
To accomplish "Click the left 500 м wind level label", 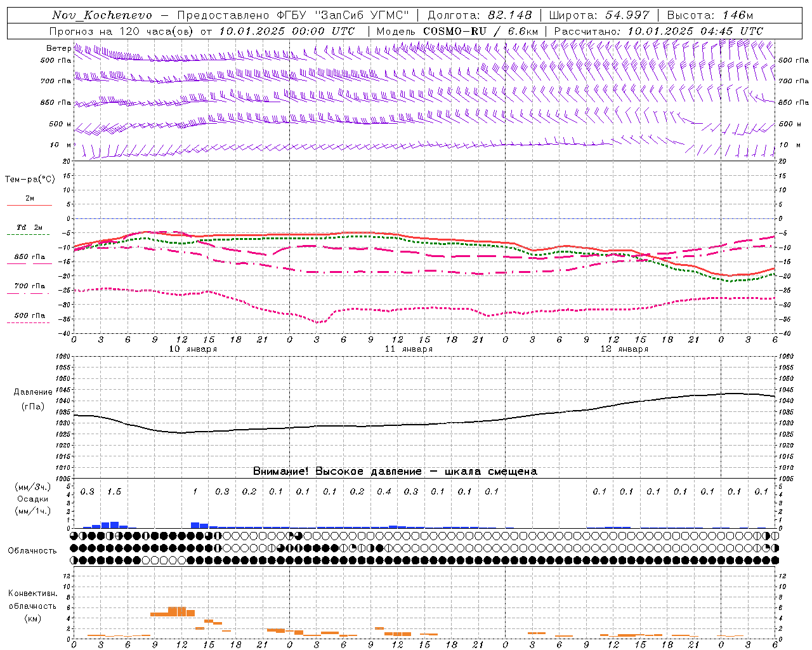I will pos(60,124).
